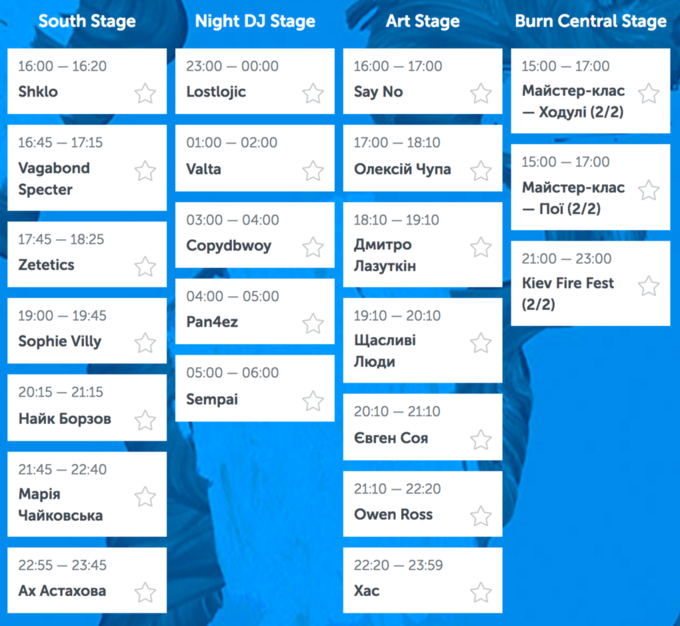Image resolution: width=680 pixels, height=626 pixels.
Task: Select the South Stage heading
Action: (87, 21)
